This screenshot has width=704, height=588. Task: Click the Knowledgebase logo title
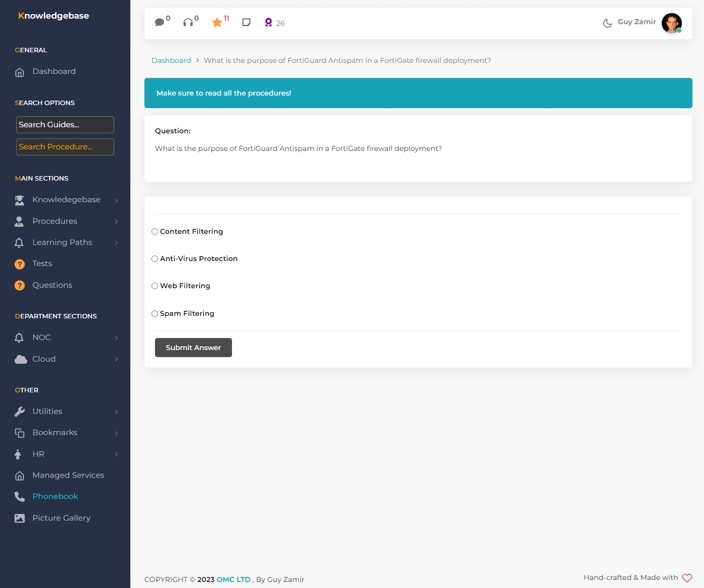53,16
